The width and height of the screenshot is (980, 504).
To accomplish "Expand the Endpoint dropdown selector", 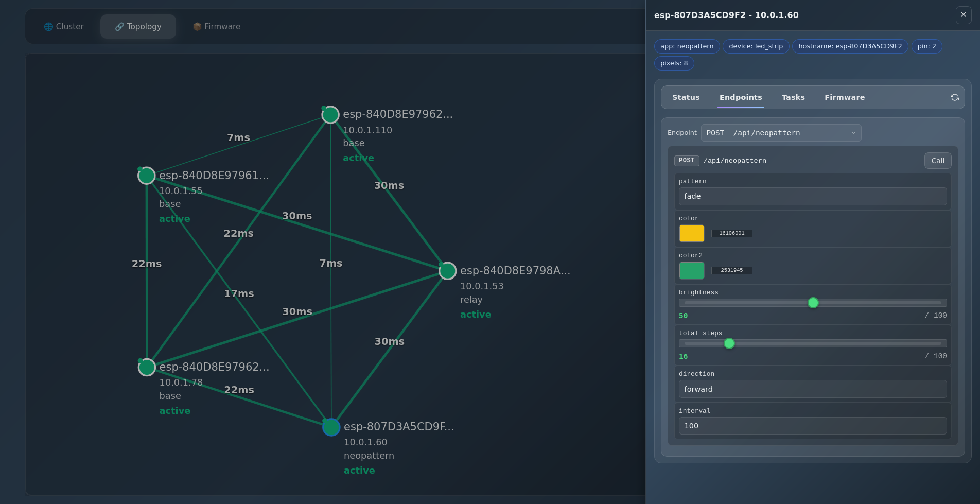I will [780, 133].
